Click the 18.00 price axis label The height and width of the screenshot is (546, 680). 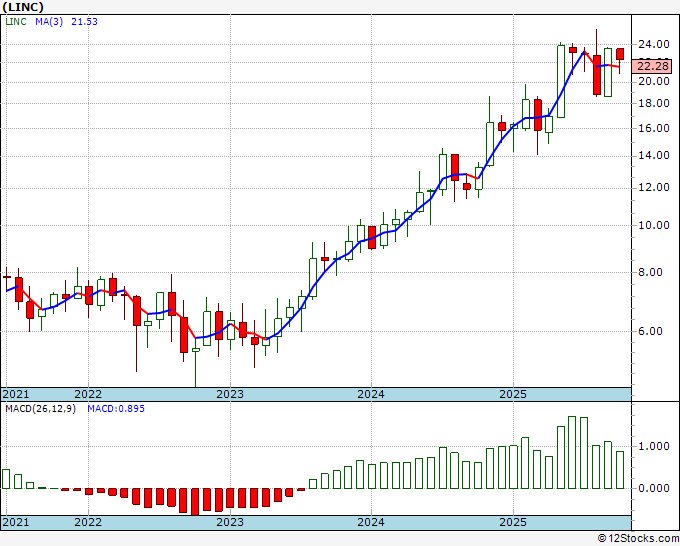654,103
